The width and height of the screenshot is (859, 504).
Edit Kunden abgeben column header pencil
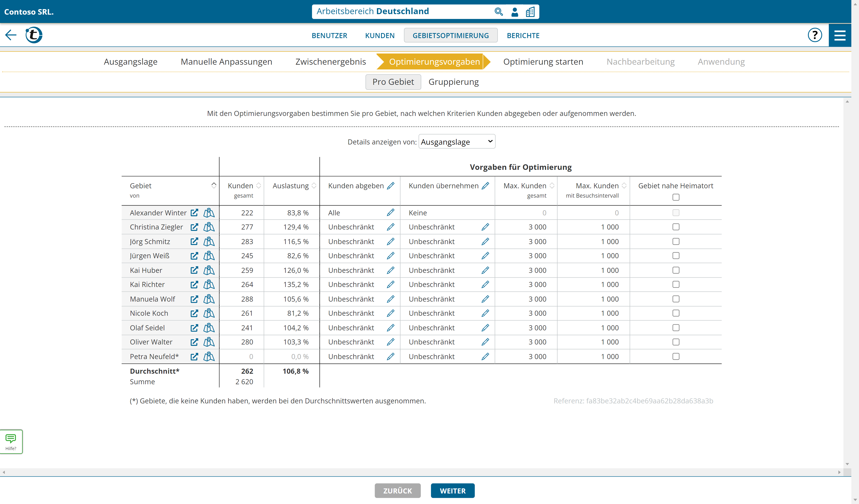tap(391, 186)
